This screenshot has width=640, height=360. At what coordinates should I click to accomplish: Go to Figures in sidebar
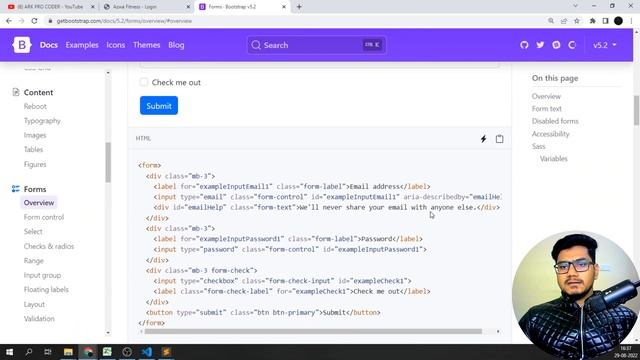35,164
